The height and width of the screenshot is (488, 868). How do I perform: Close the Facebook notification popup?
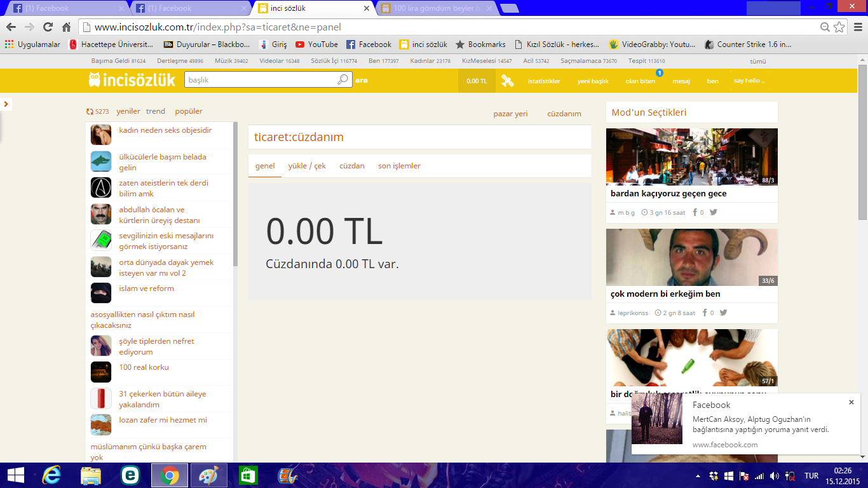(x=851, y=402)
